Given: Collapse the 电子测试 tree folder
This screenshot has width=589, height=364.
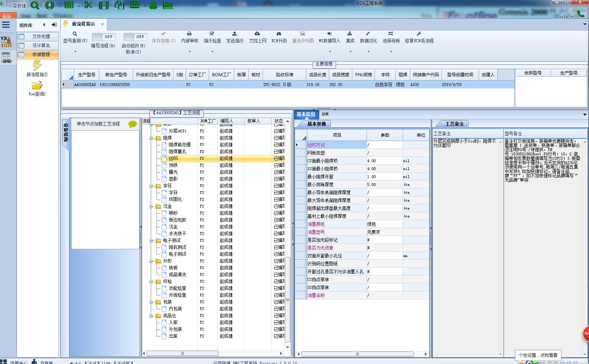Looking at the screenshot, I should point(151,241).
